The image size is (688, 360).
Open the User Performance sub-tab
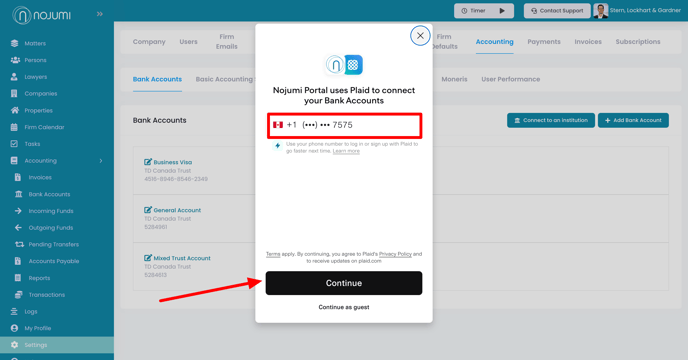[x=510, y=79]
